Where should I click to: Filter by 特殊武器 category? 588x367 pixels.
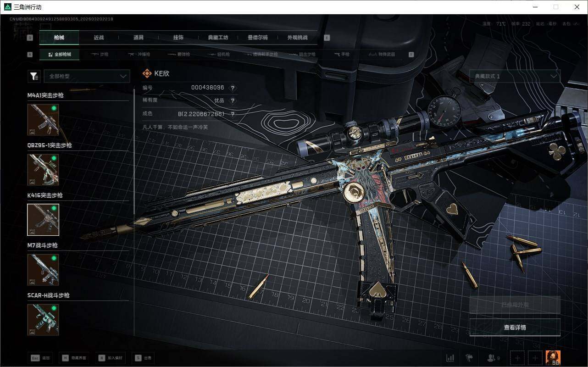(x=382, y=54)
